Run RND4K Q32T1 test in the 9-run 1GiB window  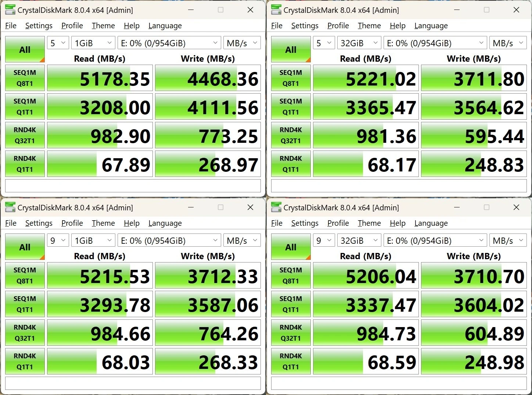tap(25, 333)
